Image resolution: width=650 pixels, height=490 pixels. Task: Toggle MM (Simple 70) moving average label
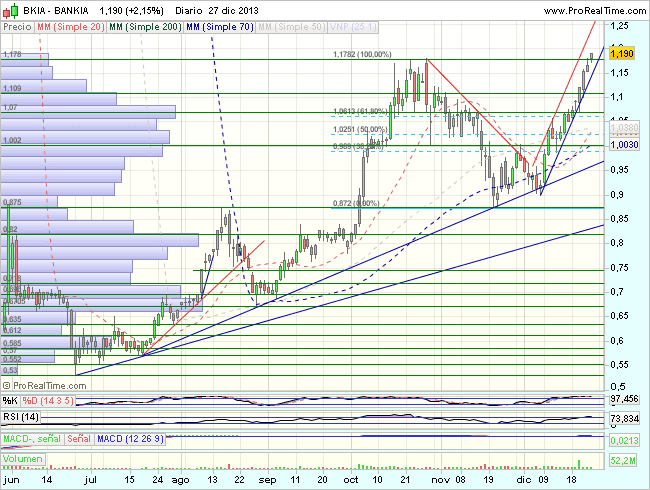(220, 27)
